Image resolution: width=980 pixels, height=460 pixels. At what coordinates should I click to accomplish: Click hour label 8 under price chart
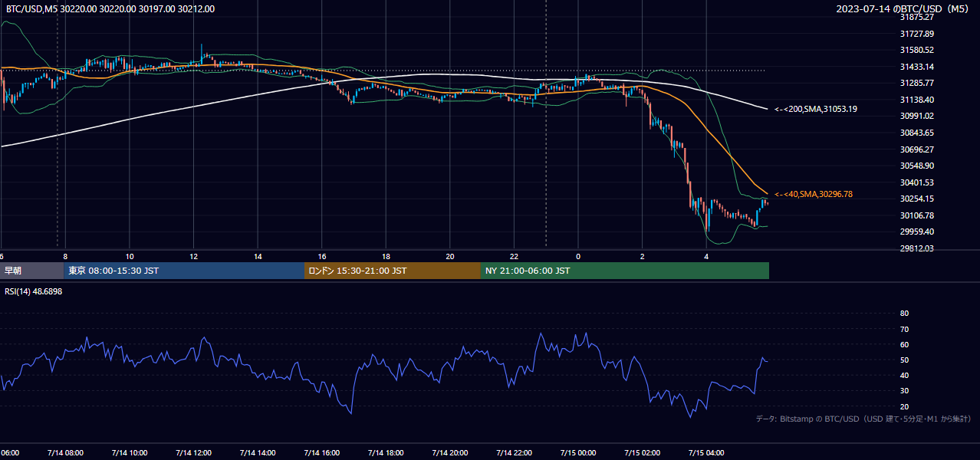pyautogui.click(x=65, y=256)
